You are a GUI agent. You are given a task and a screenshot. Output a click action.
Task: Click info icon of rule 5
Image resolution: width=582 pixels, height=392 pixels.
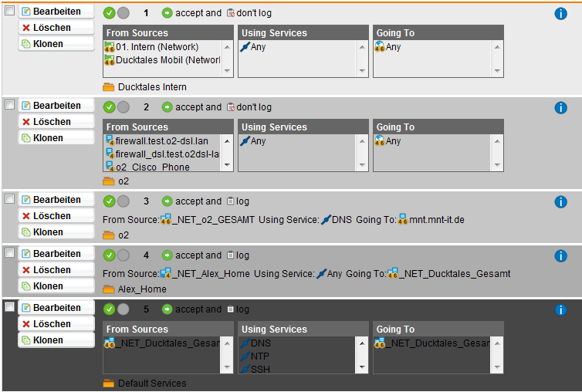[561, 310]
